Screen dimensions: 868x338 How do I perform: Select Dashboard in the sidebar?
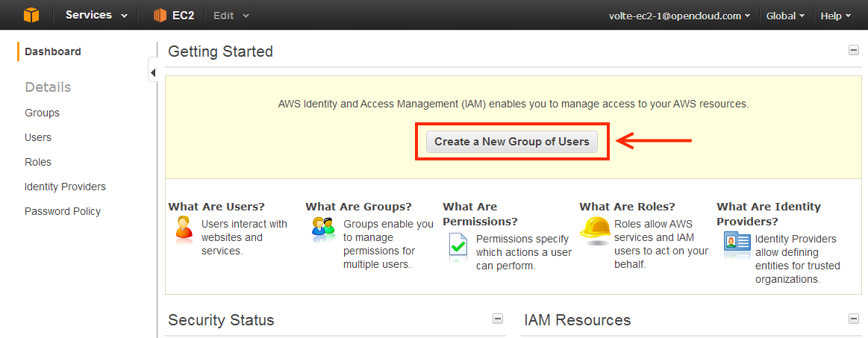(x=53, y=51)
